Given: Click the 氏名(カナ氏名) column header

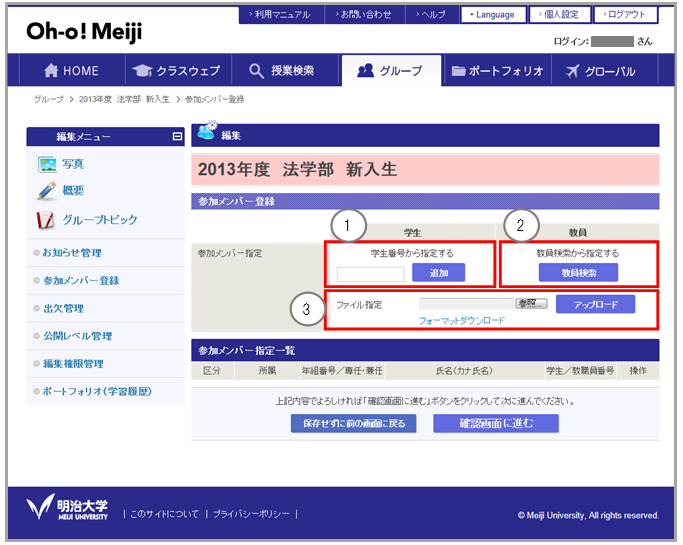Looking at the screenshot, I should point(464,371).
